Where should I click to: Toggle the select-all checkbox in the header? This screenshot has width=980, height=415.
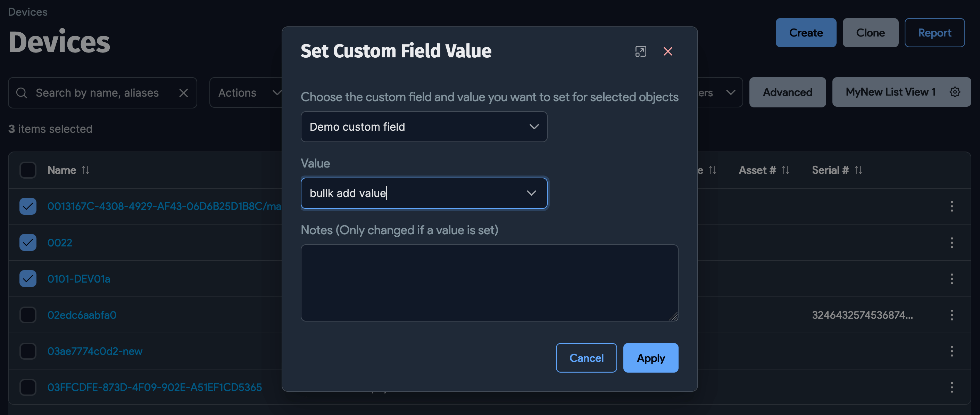(28, 170)
